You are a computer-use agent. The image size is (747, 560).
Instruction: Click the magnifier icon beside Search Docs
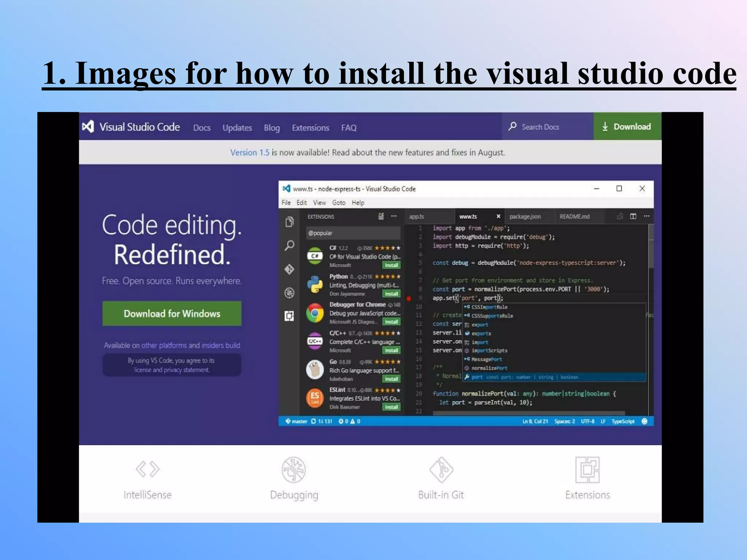(512, 126)
